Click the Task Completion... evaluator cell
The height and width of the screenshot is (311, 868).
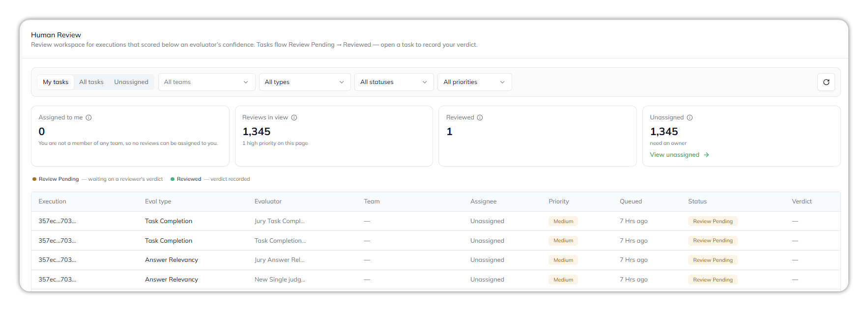coord(280,241)
